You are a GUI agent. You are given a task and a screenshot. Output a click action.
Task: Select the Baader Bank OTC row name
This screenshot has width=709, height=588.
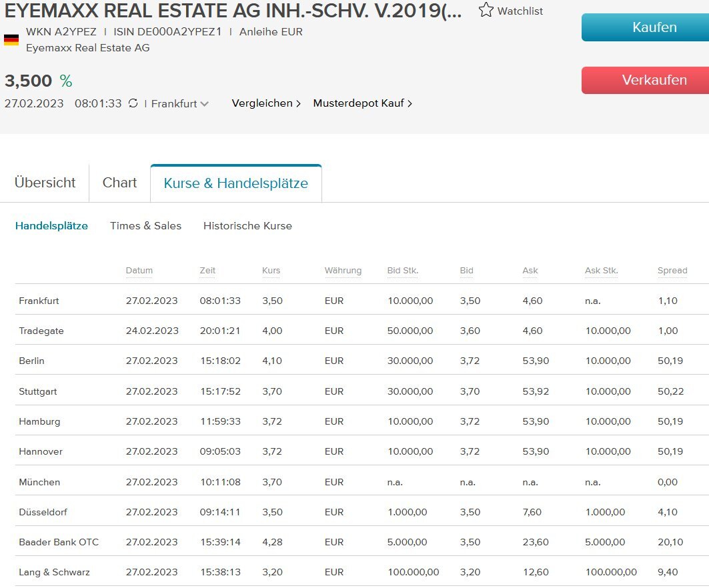pyautogui.click(x=59, y=542)
